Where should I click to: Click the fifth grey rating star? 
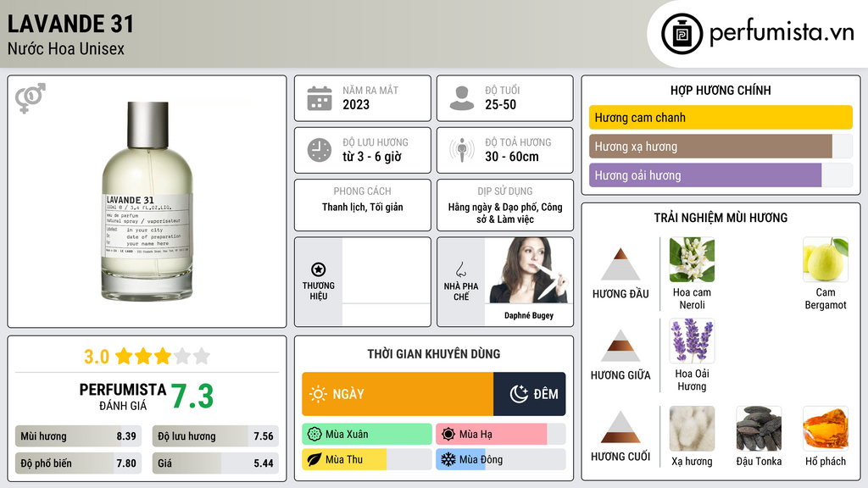(x=202, y=356)
